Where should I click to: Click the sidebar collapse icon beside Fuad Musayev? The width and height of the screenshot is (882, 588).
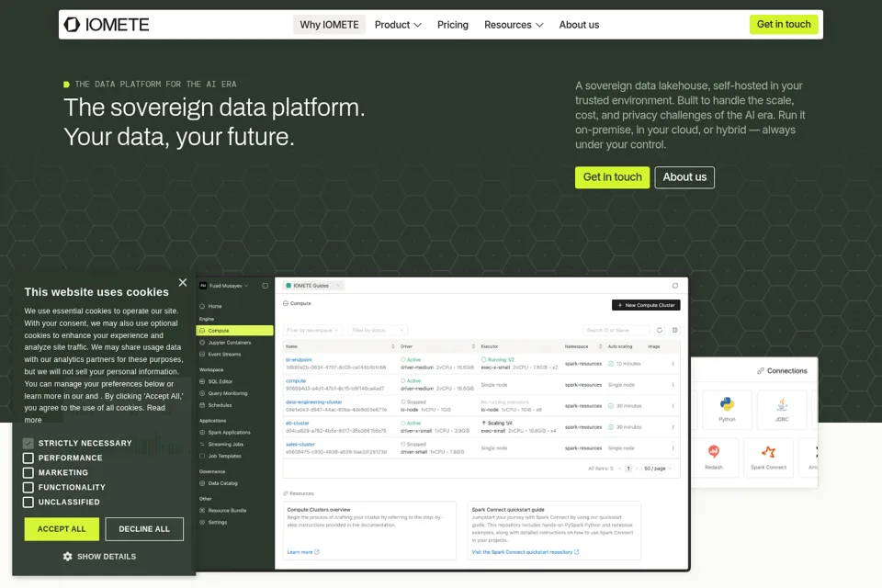coord(265,286)
